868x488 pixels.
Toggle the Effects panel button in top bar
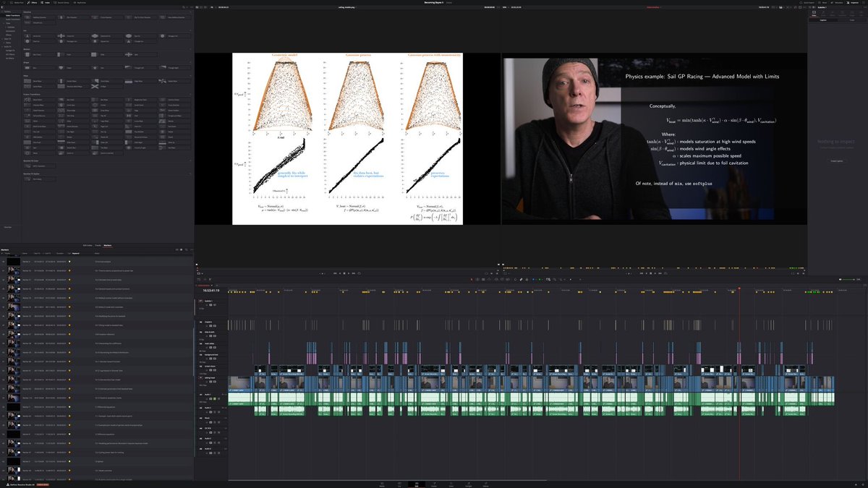click(x=33, y=3)
